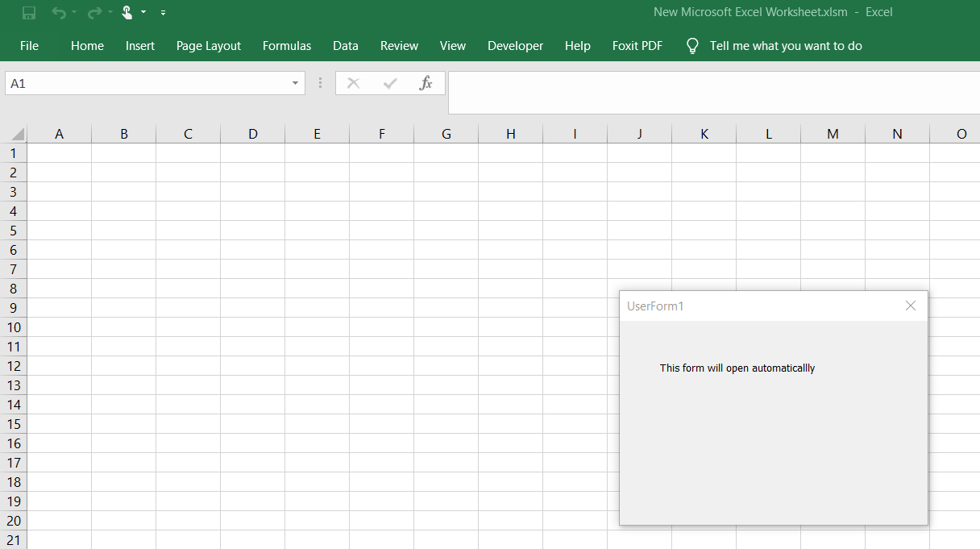The width and height of the screenshot is (980, 549).
Task: Close the UserForm1 dialog
Action: [911, 306]
